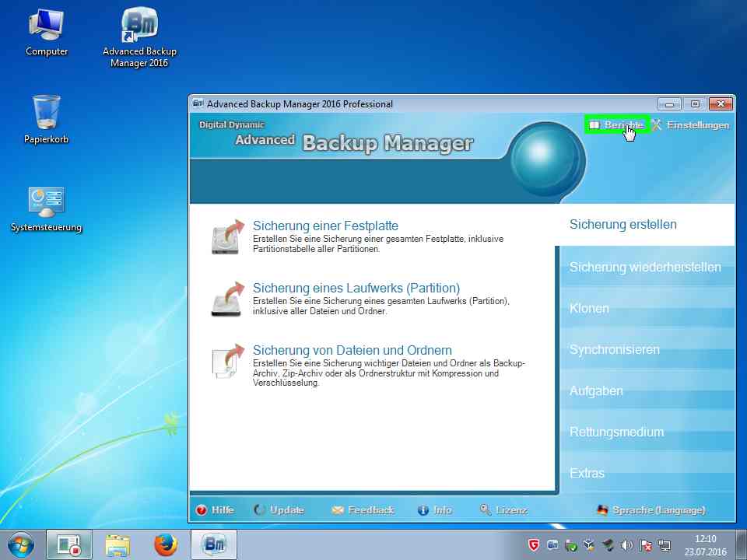The height and width of the screenshot is (560, 747).
Task: Select the Sicherung erstellen tab
Action: pyautogui.click(x=645, y=224)
